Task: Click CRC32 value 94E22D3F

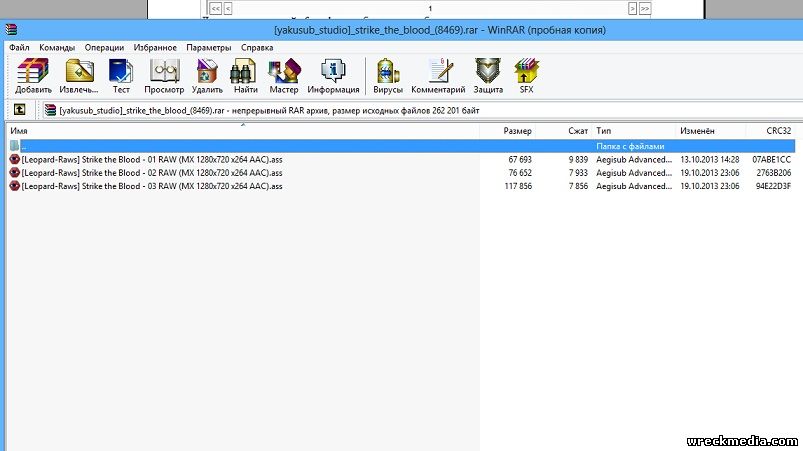Action: 773,186
